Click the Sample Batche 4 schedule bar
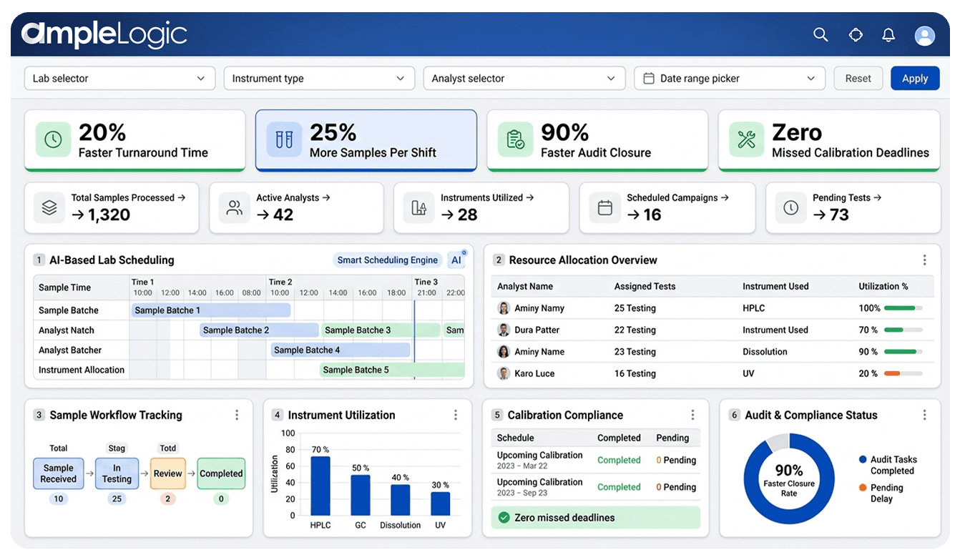The width and height of the screenshot is (960, 560). click(341, 350)
